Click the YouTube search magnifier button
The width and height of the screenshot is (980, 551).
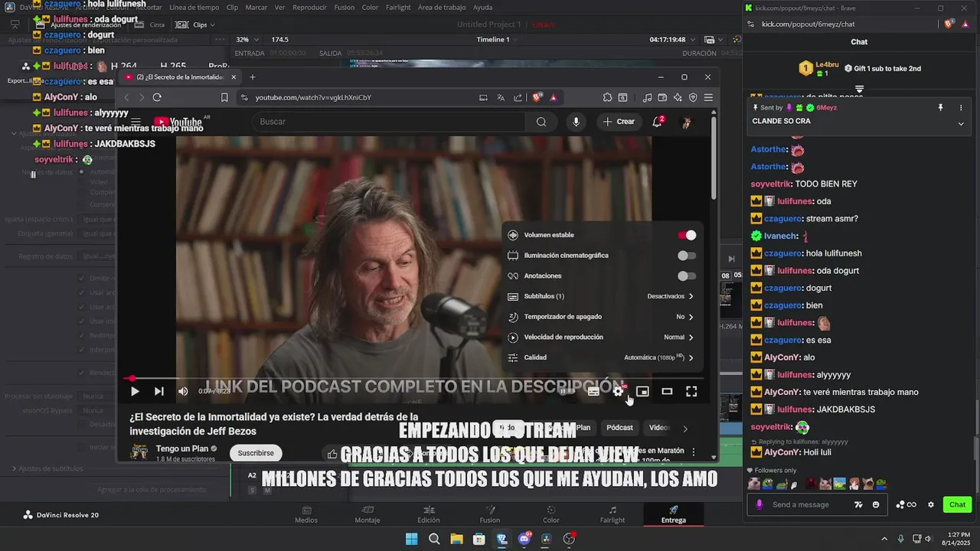tap(541, 122)
